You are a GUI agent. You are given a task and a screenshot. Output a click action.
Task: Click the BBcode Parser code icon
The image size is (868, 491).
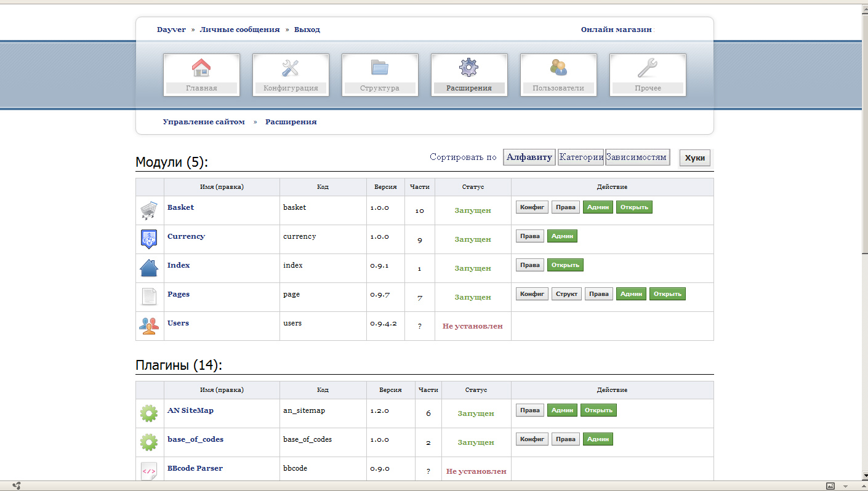tap(149, 471)
